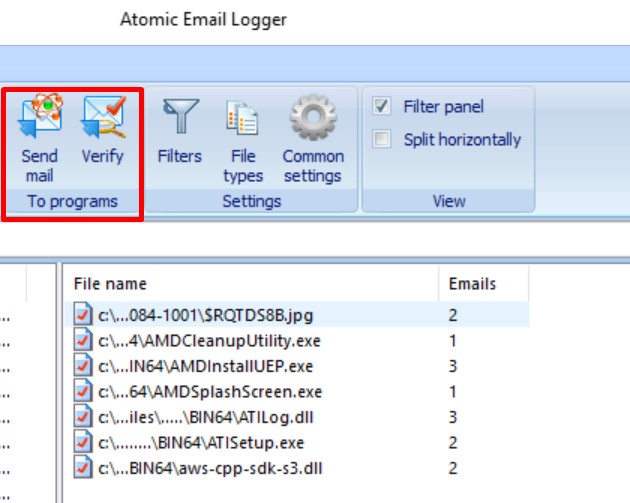The width and height of the screenshot is (630, 503).
Task: Launch the Verify email tool
Action: pyautogui.click(x=103, y=129)
